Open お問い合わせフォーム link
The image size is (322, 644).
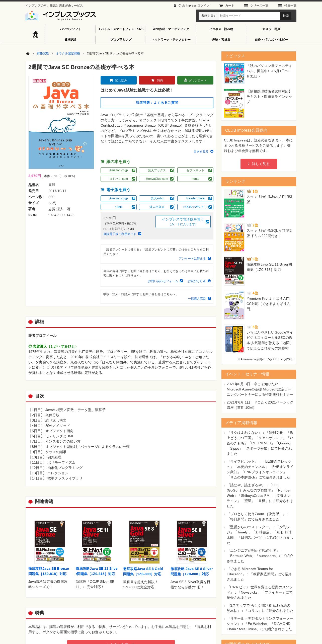pos(165,281)
